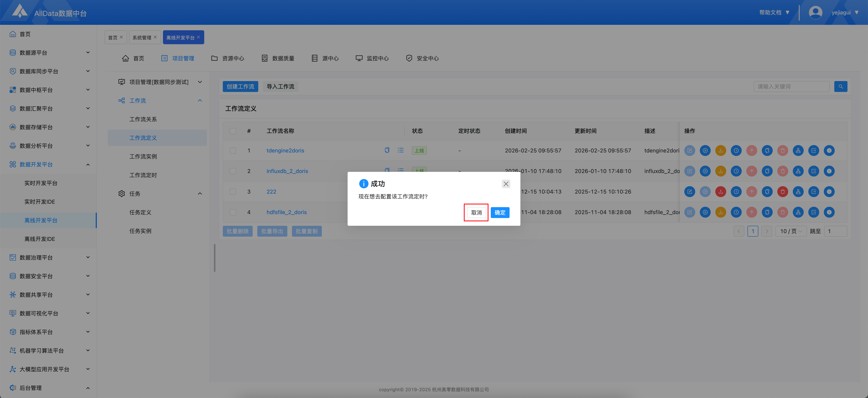The width and height of the screenshot is (868, 398).
Task: Click the run icon for tdengine2doris
Action: [x=705, y=151]
